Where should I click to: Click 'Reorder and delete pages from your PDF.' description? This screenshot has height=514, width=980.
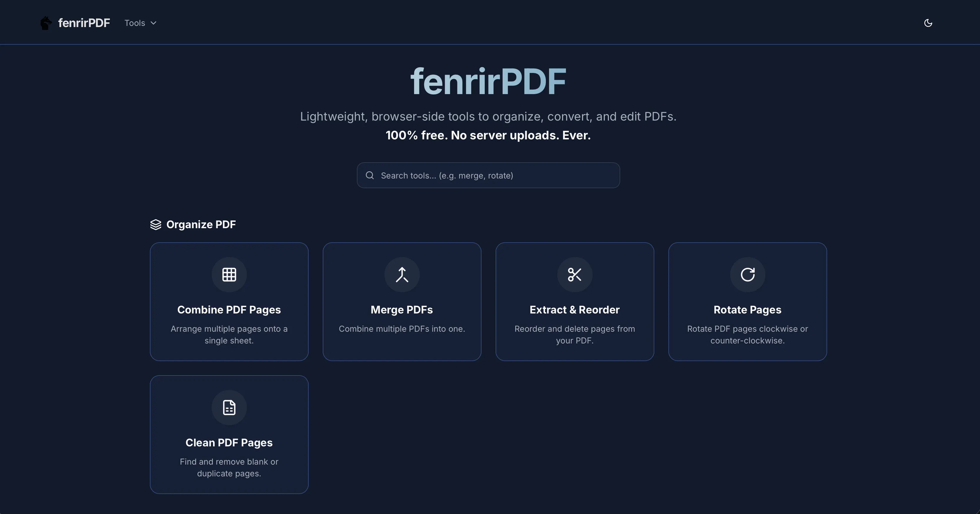tap(574, 334)
